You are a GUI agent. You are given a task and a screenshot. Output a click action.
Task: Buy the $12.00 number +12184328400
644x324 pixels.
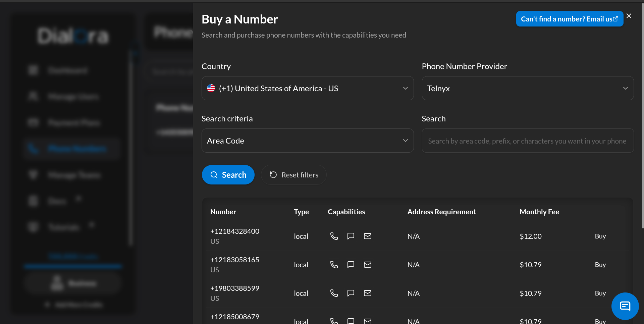click(600, 236)
